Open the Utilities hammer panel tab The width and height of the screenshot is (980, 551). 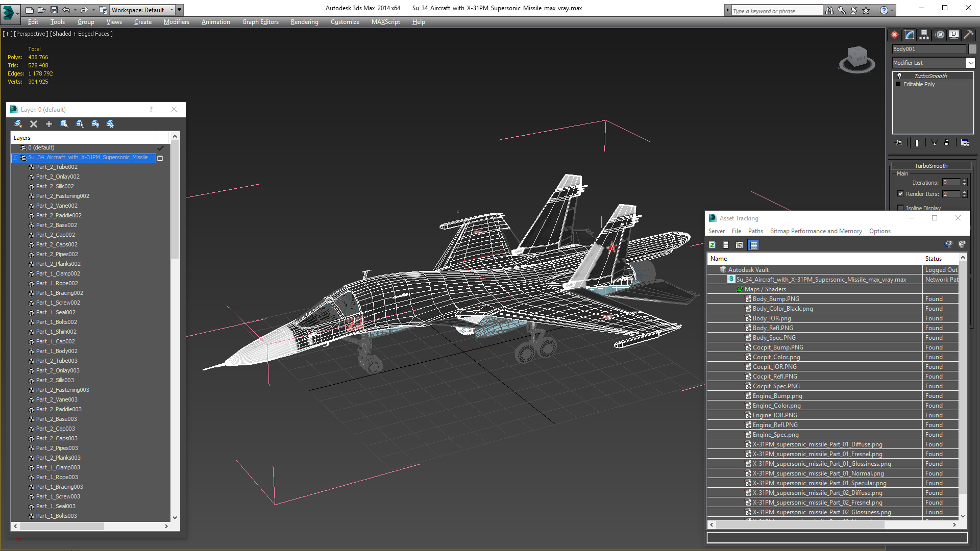point(968,35)
